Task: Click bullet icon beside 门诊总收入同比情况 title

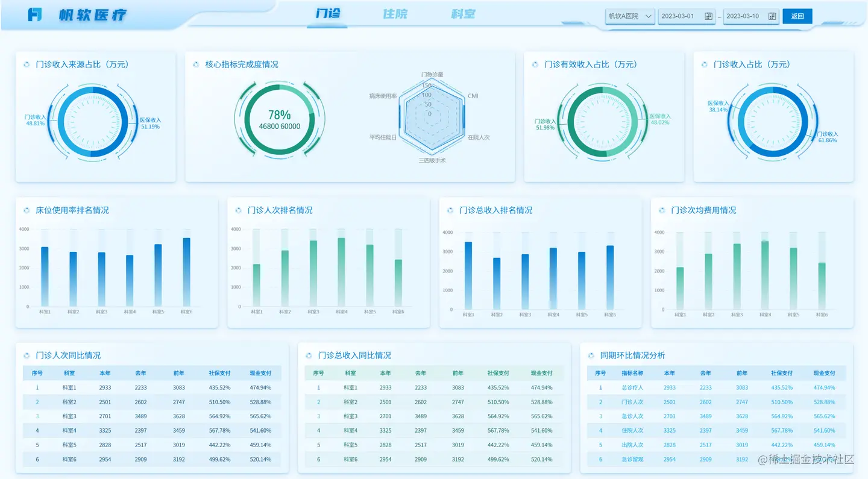Action: (x=309, y=355)
